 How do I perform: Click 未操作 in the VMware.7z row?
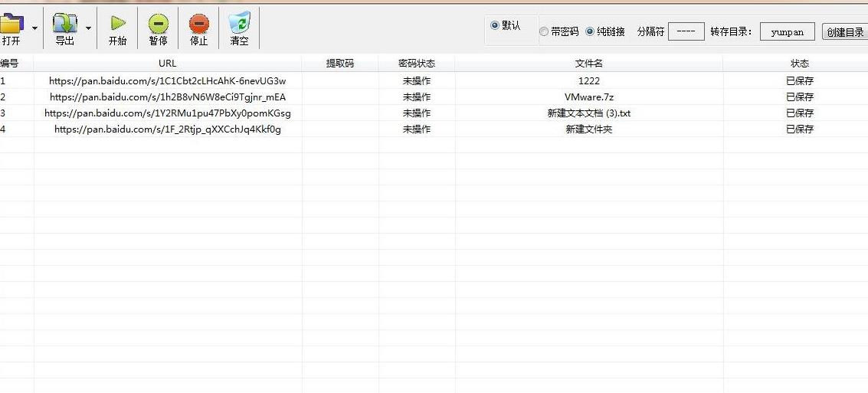pyautogui.click(x=417, y=97)
